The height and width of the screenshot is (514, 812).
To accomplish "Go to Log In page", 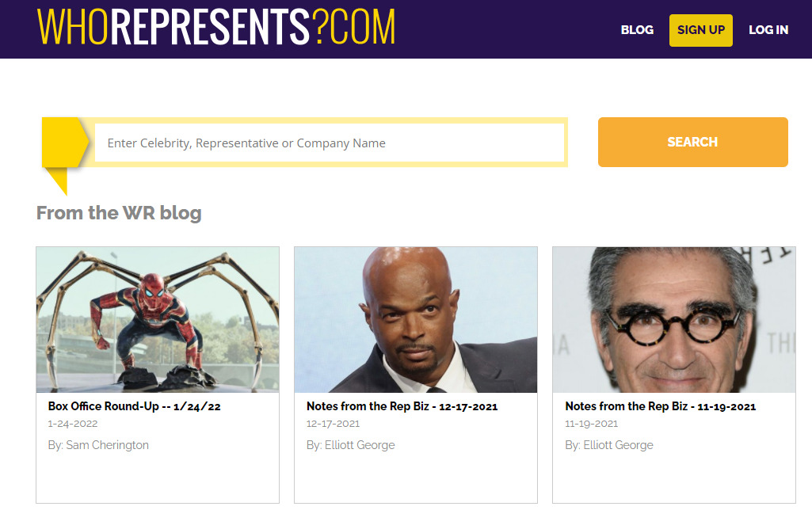I will point(768,30).
